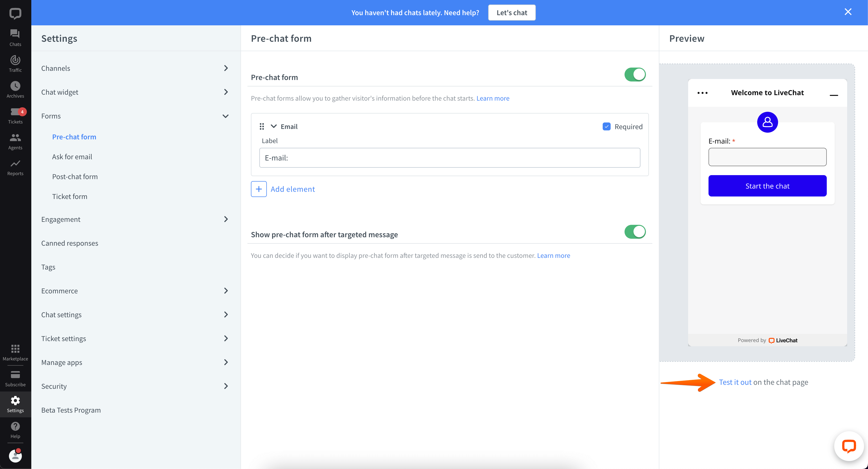The height and width of the screenshot is (469, 868).
Task: Click Learn more about targeted message
Action: pyautogui.click(x=553, y=256)
